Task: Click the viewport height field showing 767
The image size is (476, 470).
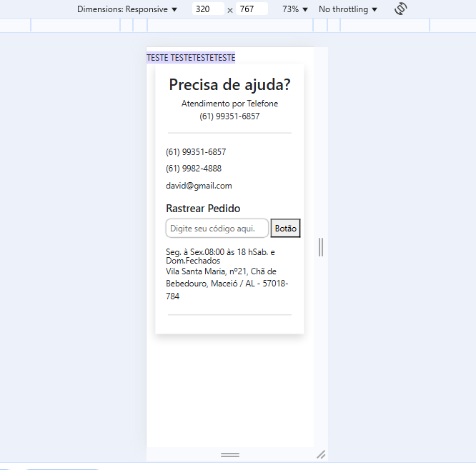Action: (252, 9)
